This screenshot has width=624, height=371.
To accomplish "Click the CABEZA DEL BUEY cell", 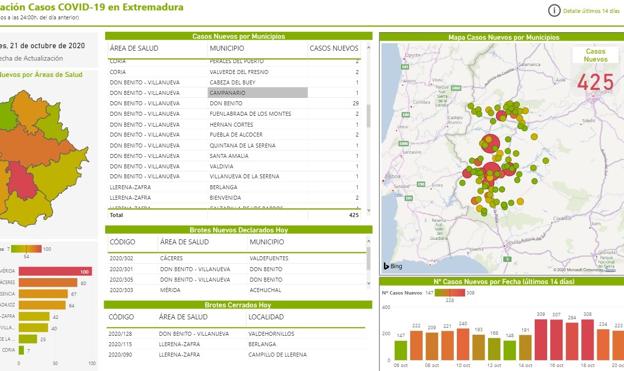I will 232,82.
